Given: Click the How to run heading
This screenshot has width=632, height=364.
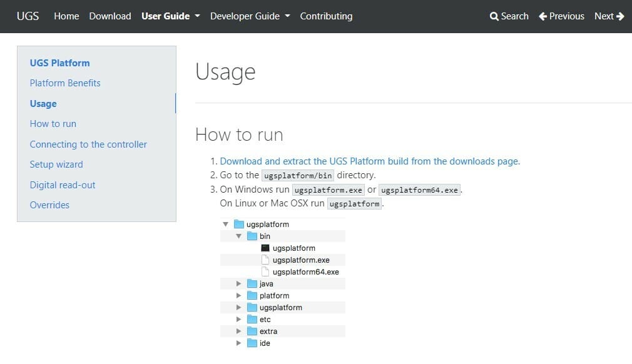Looking at the screenshot, I should (x=239, y=134).
